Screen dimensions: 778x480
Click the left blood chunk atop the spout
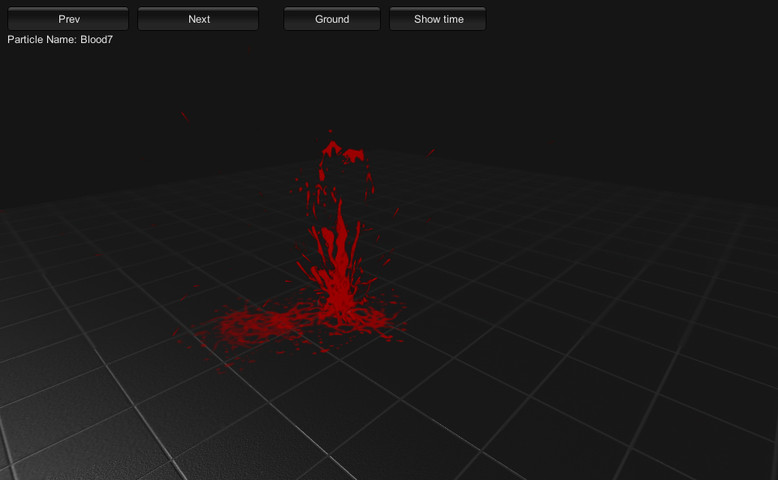tap(331, 148)
